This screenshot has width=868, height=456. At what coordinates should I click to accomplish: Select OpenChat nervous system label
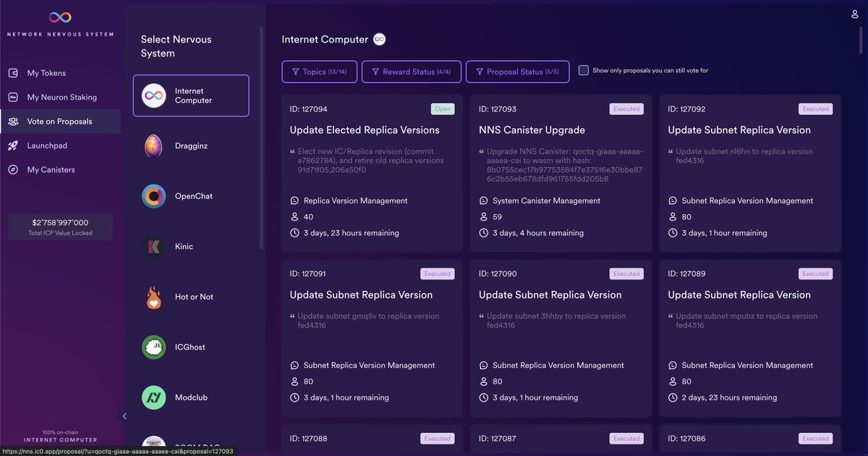(194, 196)
